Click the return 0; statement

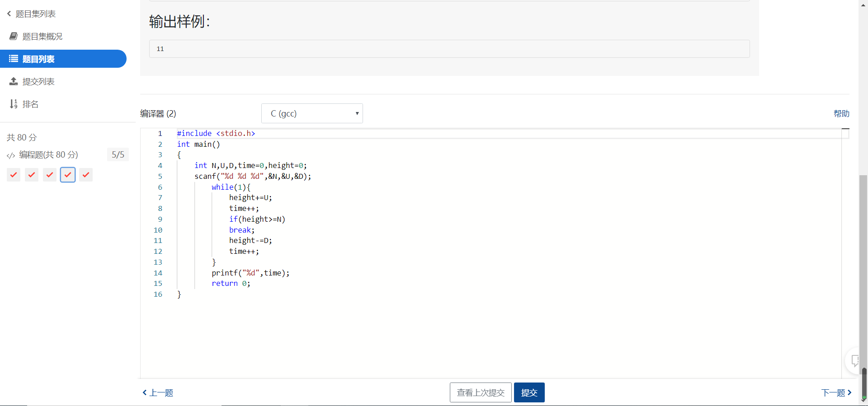tap(231, 284)
